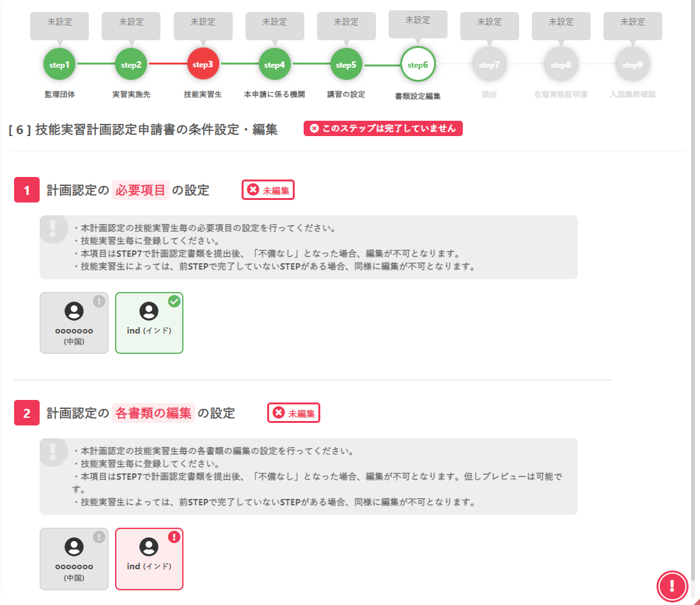Screen dimensions: 700x605
Task: Click red alert badge on ind card in section 2
Action: click(x=174, y=537)
